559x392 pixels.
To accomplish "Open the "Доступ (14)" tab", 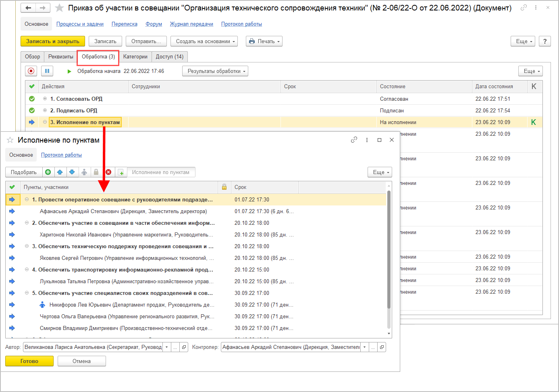I will [x=169, y=57].
